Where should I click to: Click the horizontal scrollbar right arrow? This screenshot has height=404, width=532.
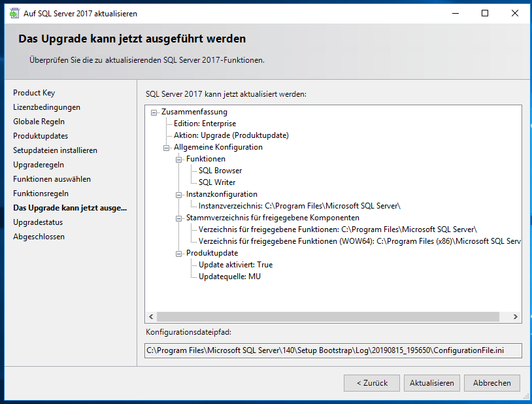pos(516,317)
